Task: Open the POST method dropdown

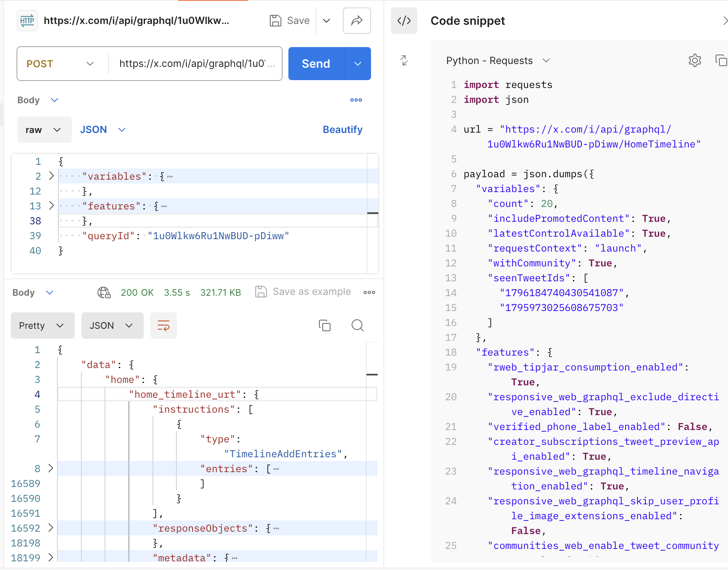Action: point(61,64)
